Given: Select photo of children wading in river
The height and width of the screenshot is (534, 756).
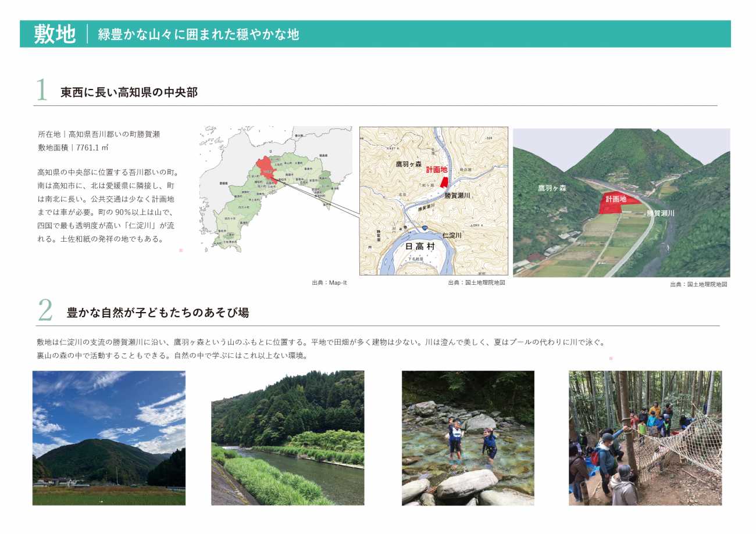Looking at the screenshot, I should (468, 438).
